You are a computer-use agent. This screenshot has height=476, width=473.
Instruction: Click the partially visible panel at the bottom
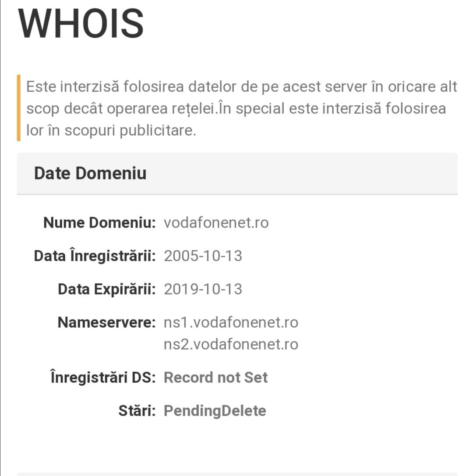236,473
